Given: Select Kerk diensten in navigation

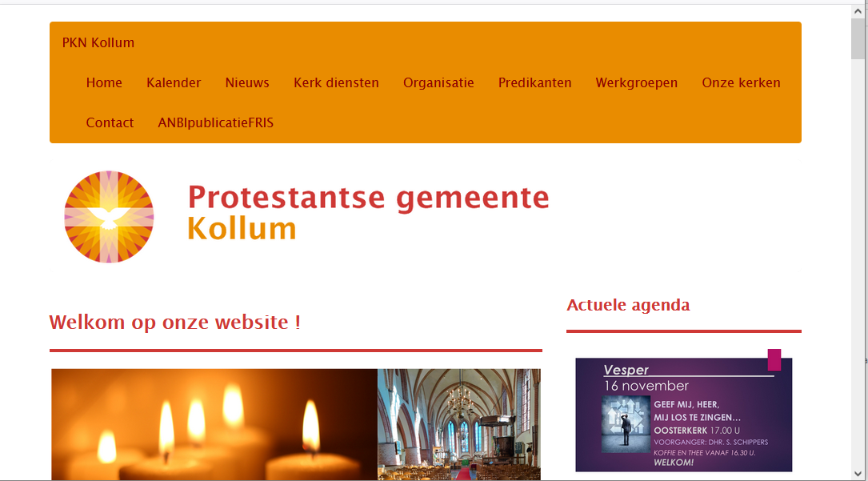Looking at the screenshot, I should click(337, 83).
